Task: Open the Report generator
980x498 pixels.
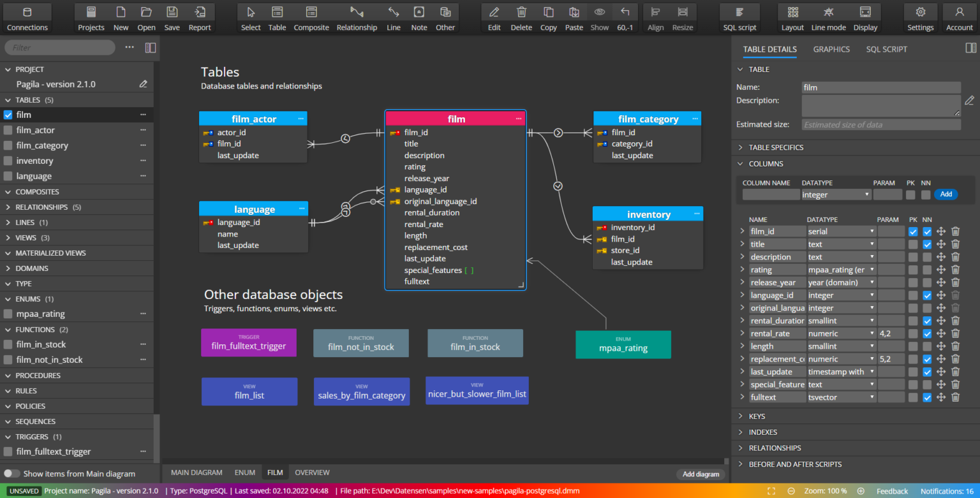Action: (x=199, y=17)
